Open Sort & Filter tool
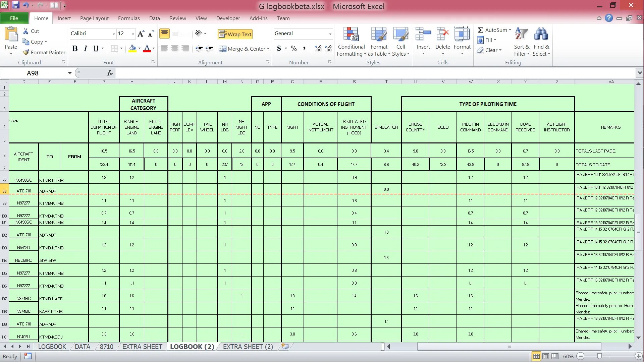644x362 pixels. [521, 35]
